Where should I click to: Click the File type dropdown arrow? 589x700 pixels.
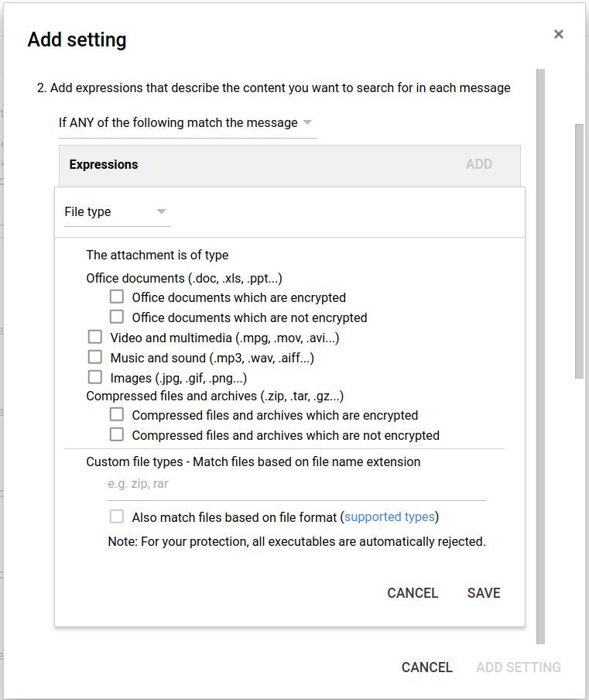pyautogui.click(x=162, y=211)
